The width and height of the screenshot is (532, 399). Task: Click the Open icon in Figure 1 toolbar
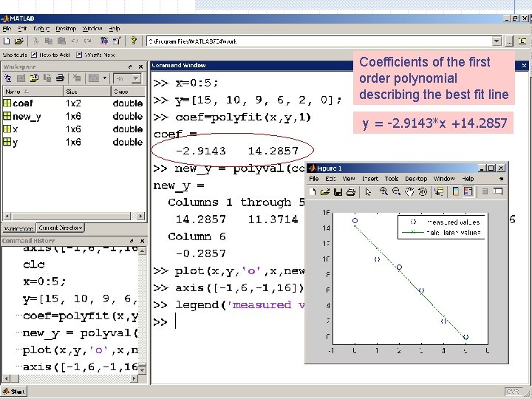(325, 191)
